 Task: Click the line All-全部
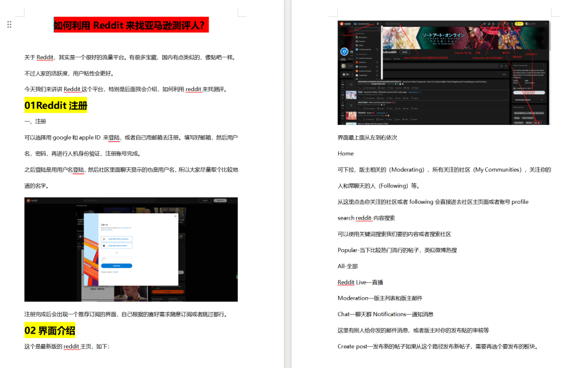[348, 266]
